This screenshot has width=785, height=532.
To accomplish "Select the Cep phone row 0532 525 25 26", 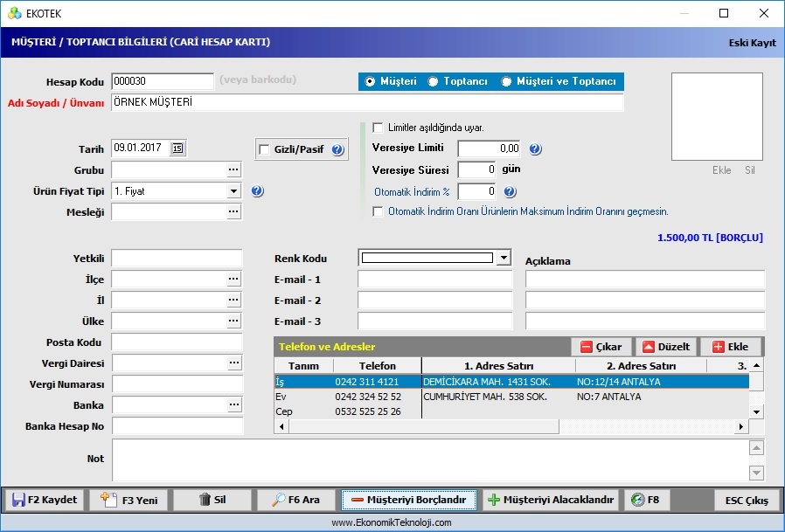I will [511, 412].
